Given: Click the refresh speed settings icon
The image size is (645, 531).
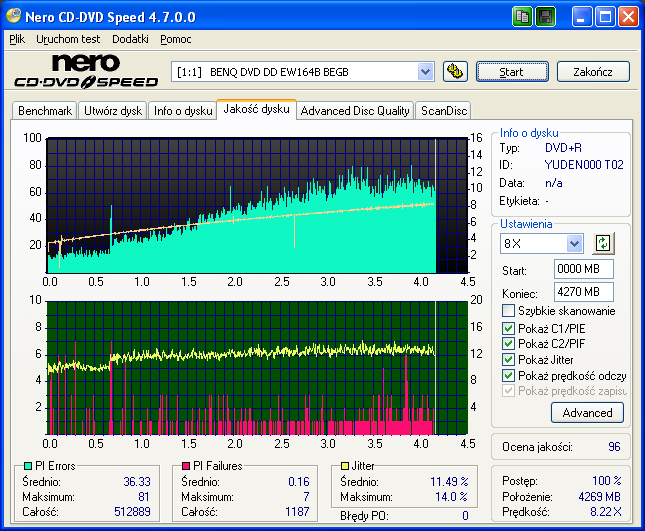Looking at the screenshot, I should [x=603, y=243].
